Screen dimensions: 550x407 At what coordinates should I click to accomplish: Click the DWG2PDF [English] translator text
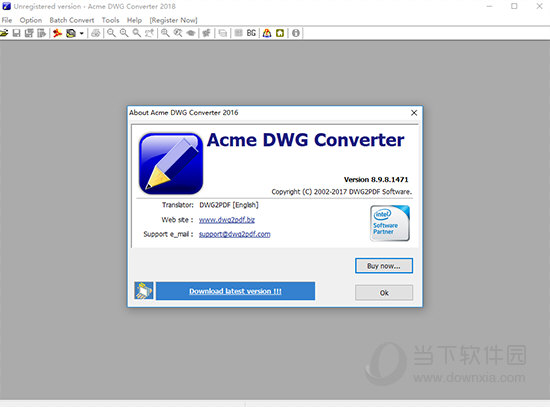pos(229,205)
